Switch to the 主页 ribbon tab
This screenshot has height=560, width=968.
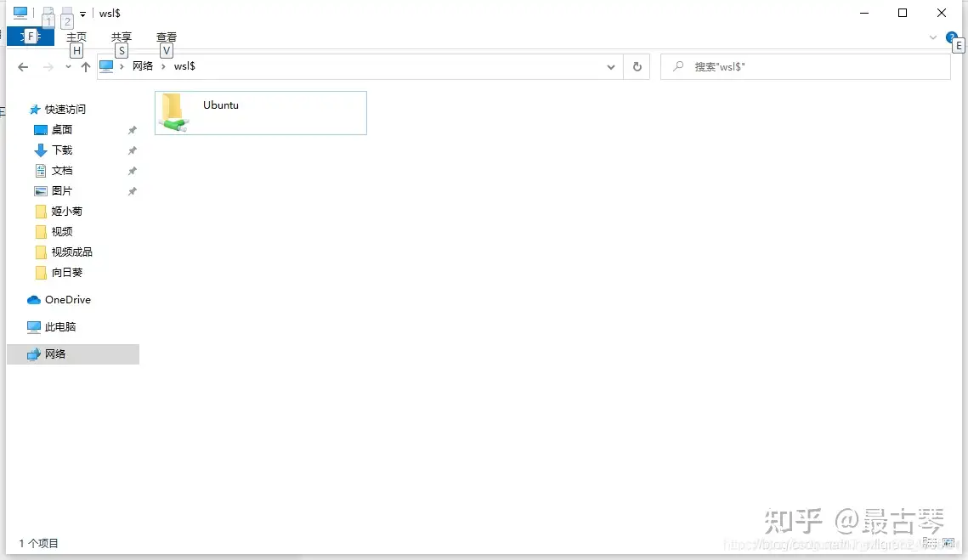click(76, 37)
